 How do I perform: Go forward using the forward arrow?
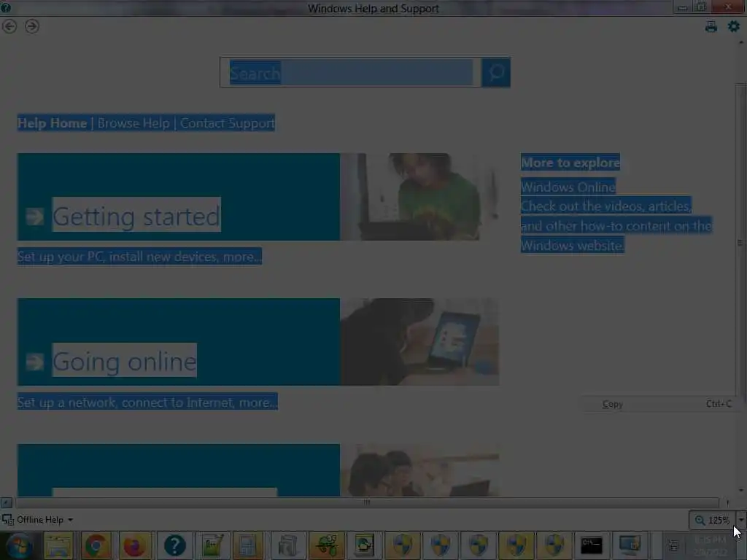tap(32, 26)
